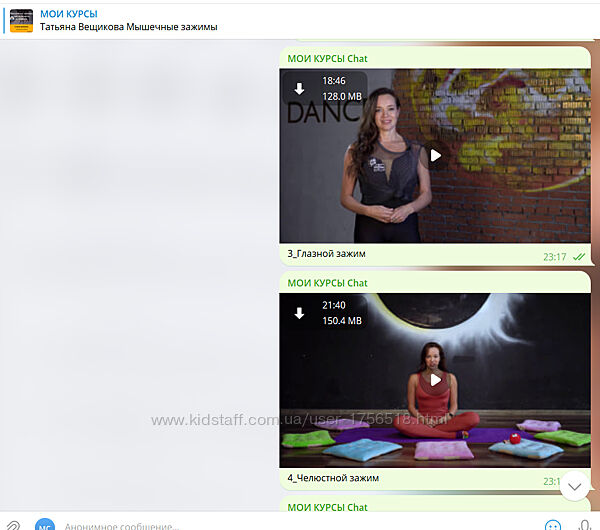Play the 3_Глазной зажим video
The width and height of the screenshot is (600, 530).
435,155
